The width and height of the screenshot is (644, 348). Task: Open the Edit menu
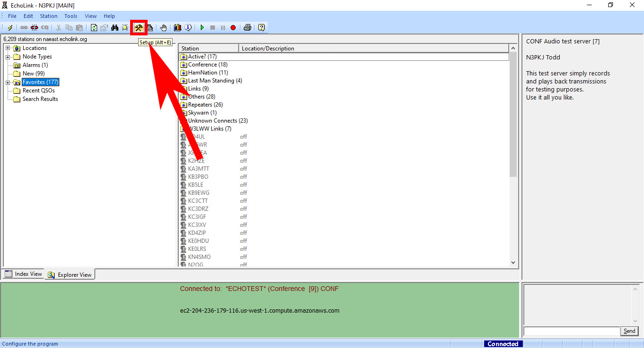pyautogui.click(x=28, y=16)
